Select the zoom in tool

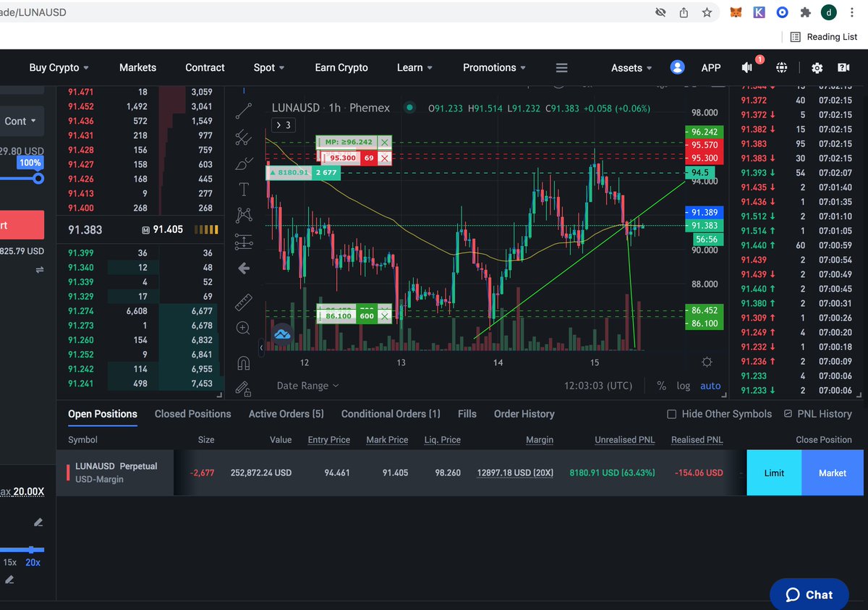(x=244, y=328)
